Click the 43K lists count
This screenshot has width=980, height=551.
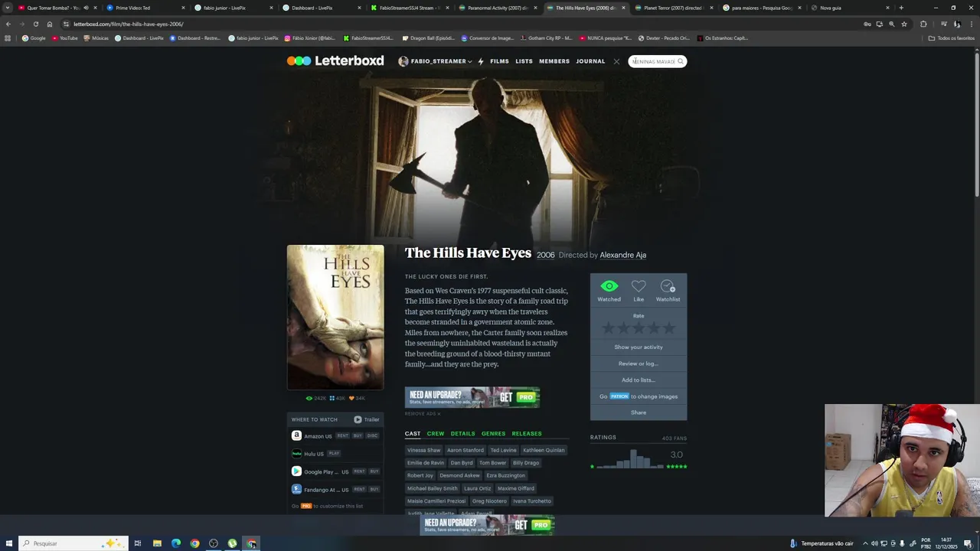(338, 398)
